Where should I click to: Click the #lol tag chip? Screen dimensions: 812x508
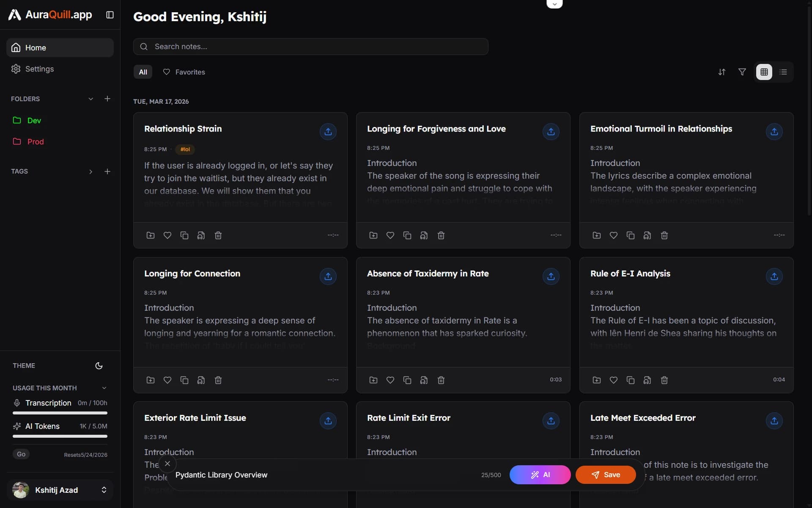pyautogui.click(x=185, y=149)
